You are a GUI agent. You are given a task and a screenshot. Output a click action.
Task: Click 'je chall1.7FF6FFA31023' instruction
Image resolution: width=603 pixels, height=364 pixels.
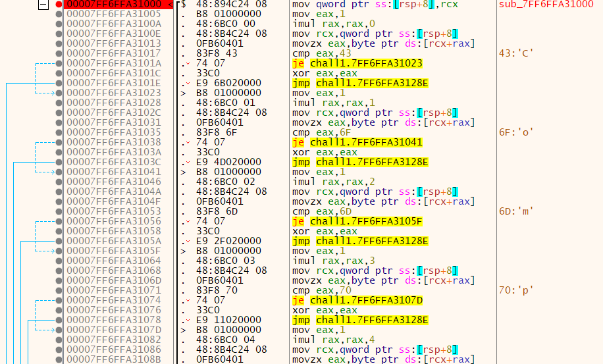[x=357, y=63]
